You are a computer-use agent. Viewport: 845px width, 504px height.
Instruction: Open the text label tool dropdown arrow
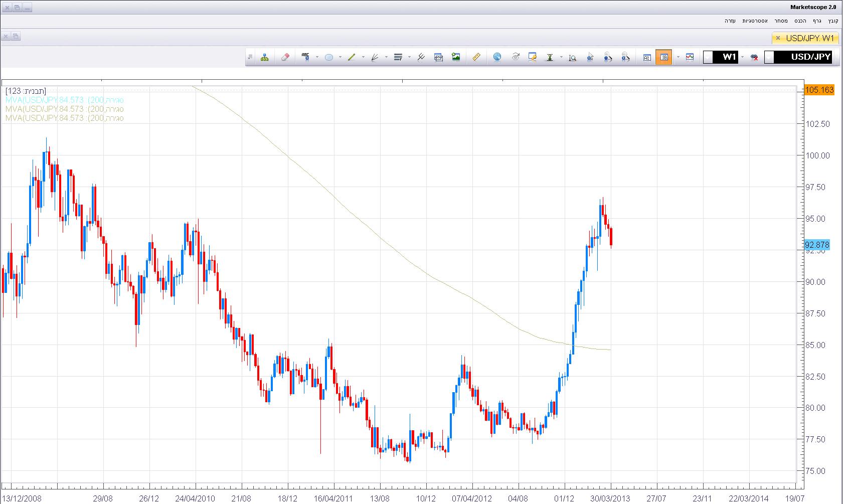click(x=317, y=57)
